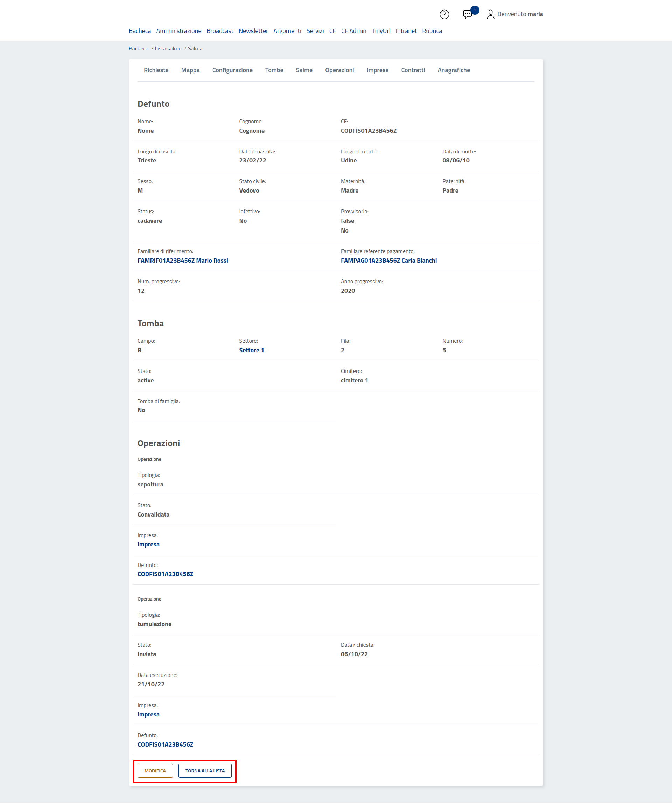Click the user profile icon
This screenshot has width=672, height=804.
pyautogui.click(x=490, y=15)
